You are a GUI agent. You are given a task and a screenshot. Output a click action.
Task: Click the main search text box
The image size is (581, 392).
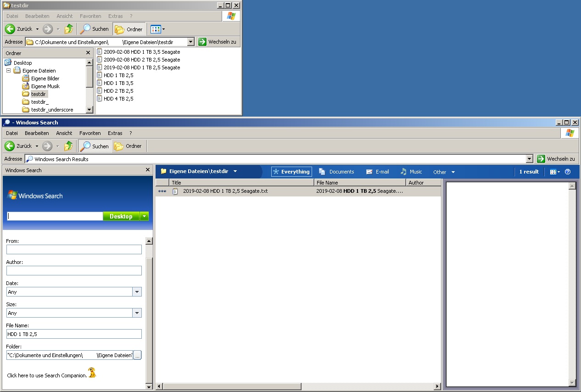point(55,216)
